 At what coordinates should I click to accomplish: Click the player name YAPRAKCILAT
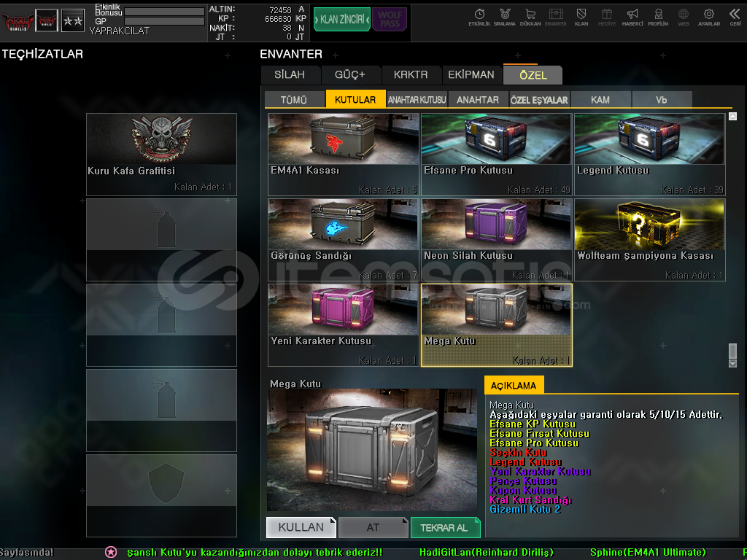click(x=120, y=31)
